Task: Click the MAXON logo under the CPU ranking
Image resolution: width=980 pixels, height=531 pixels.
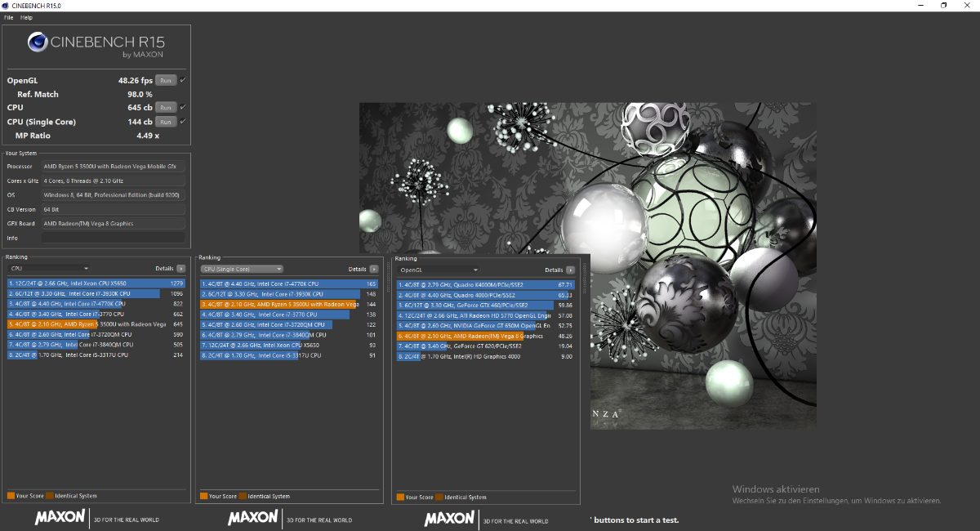Action: [x=60, y=518]
